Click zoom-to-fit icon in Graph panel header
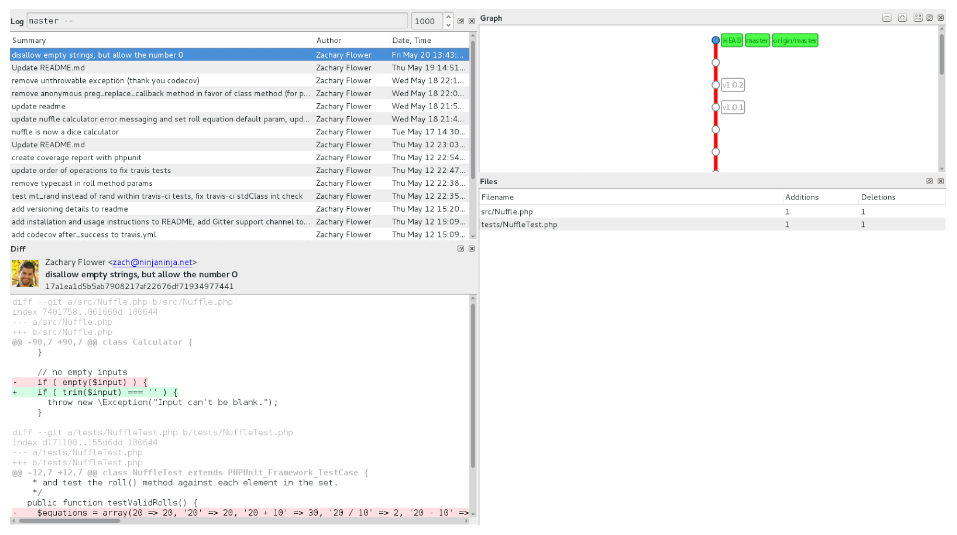Viewport: 957px width, 535px height. (916, 18)
